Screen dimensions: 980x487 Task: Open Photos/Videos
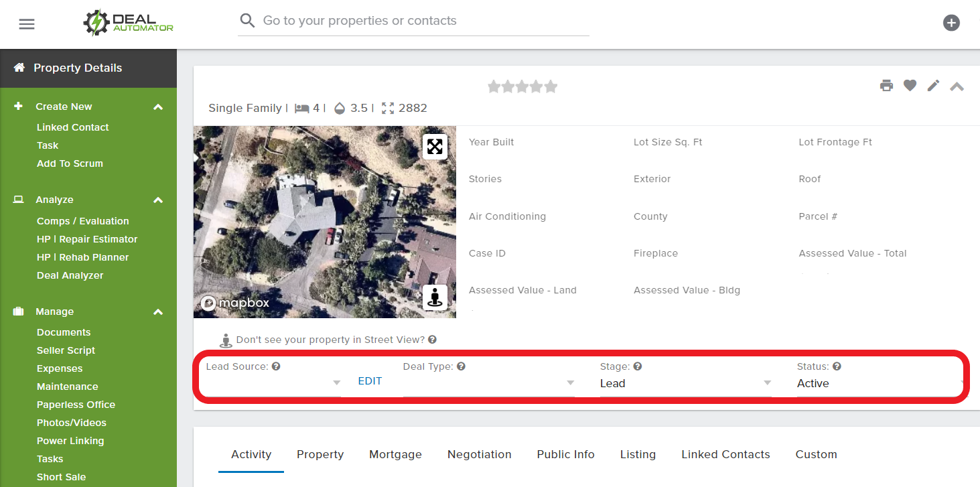tap(71, 423)
